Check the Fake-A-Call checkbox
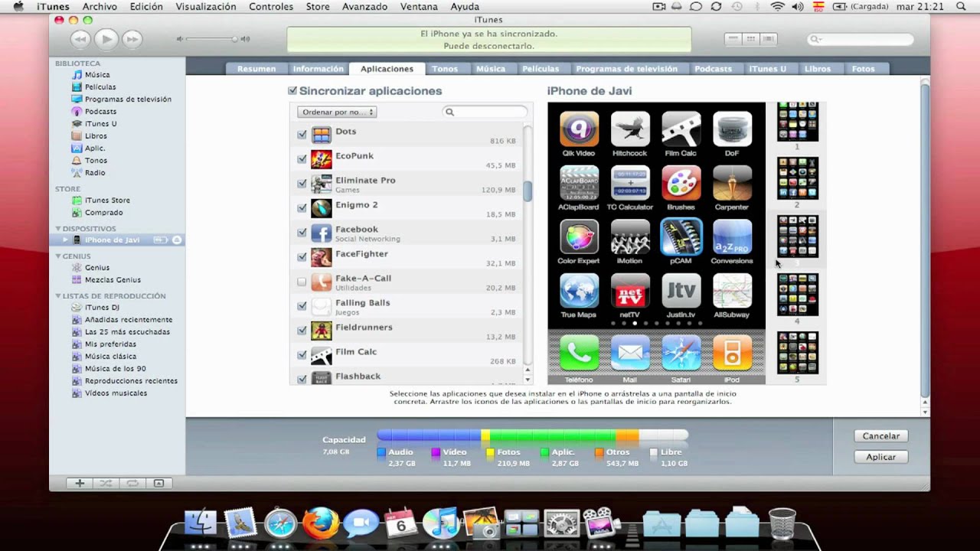 (x=302, y=282)
